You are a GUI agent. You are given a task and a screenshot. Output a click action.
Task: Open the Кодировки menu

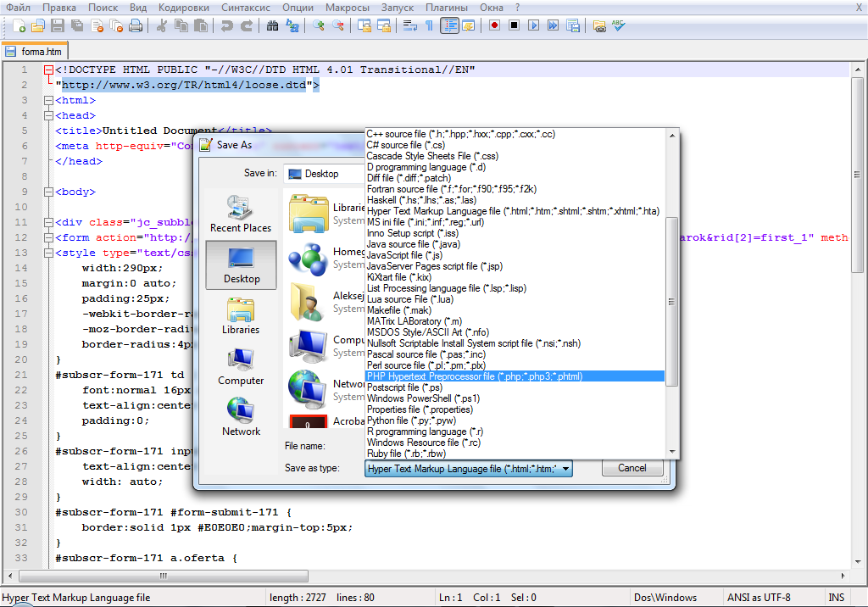184,7
